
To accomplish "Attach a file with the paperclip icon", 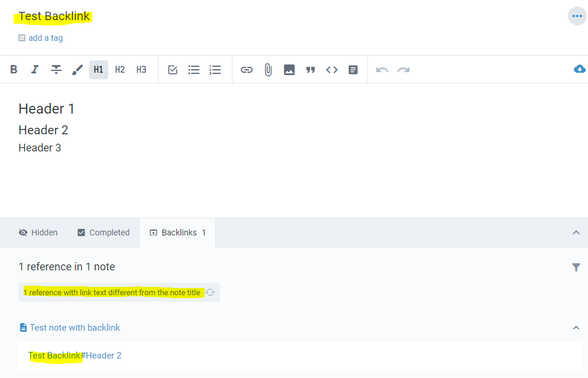I will pos(268,70).
